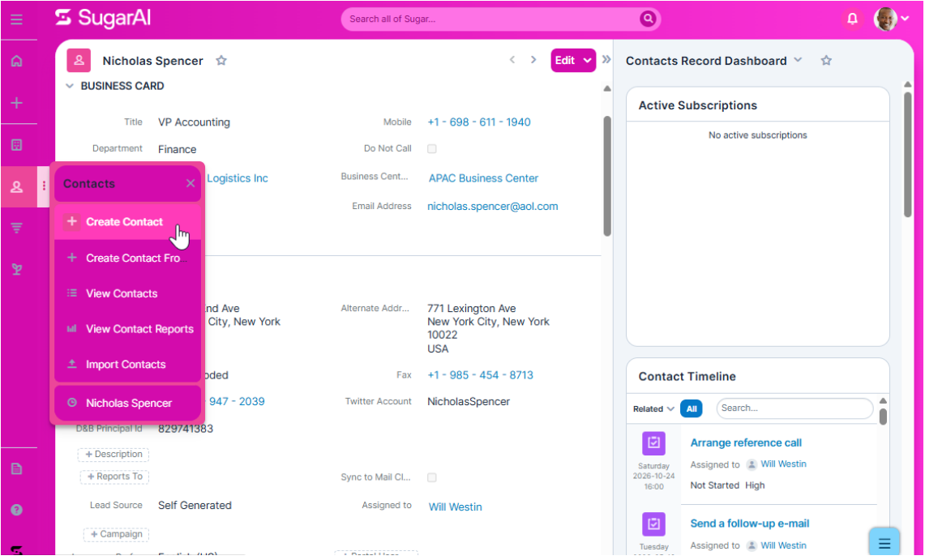
Task: Open the Related filter dropdown in timeline
Action: [653, 408]
